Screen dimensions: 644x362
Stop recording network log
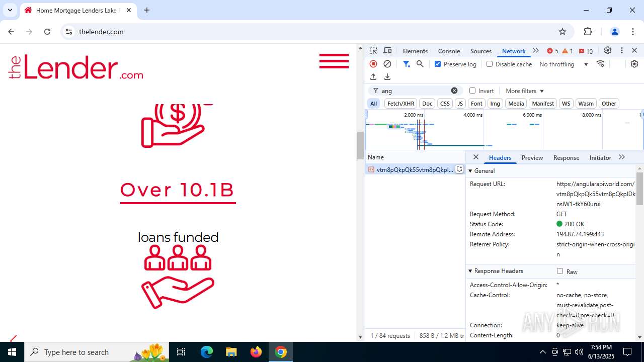coord(373,64)
